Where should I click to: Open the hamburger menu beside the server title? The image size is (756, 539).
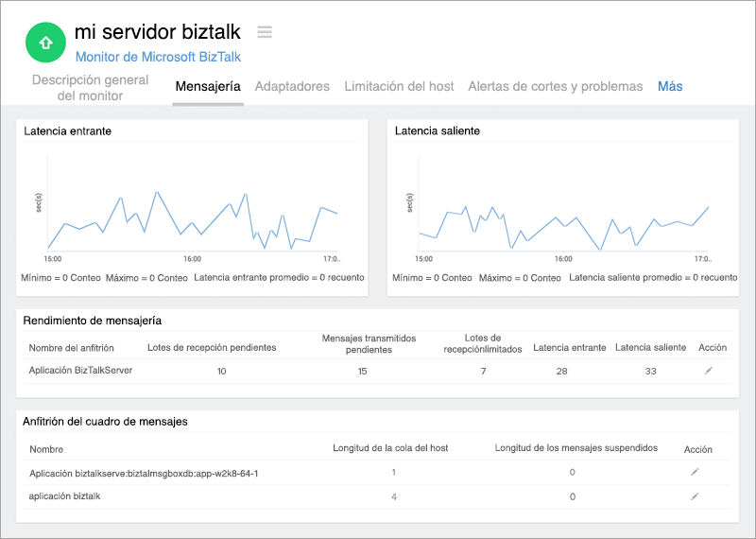click(x=265, y=32)
